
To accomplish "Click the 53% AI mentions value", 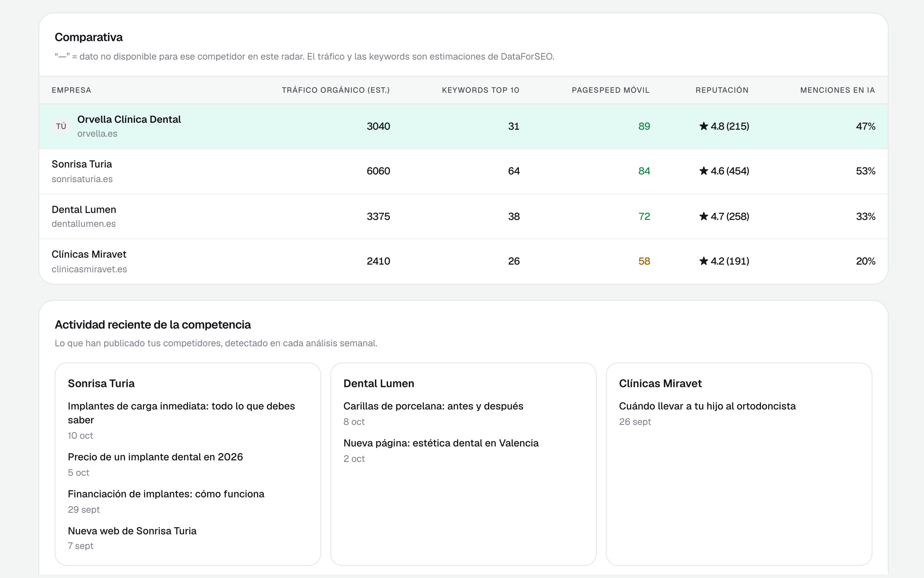I will [x=866, y=171].
